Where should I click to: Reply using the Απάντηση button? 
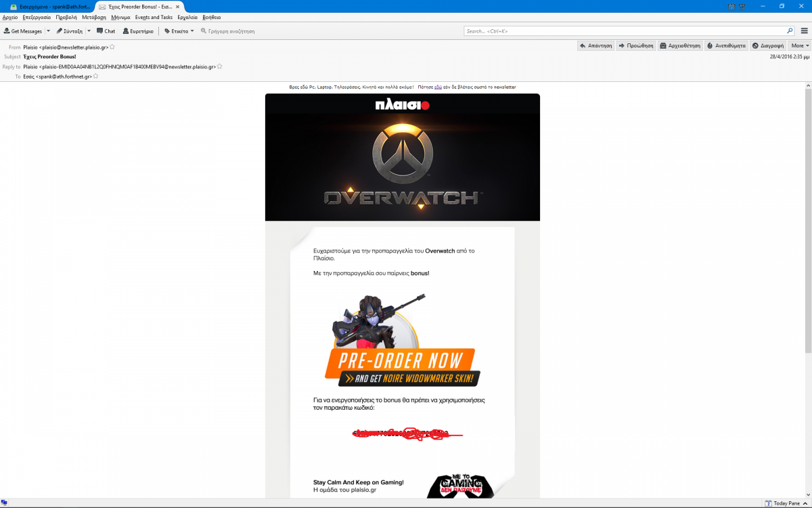point(595,45)
